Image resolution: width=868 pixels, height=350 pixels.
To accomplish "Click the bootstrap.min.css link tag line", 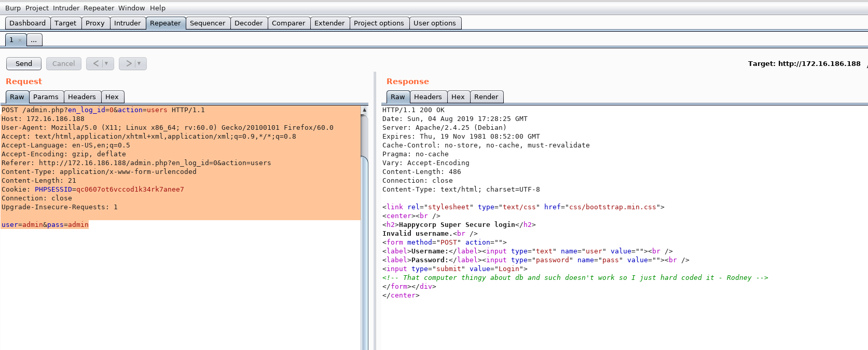I will coord(523,207).
